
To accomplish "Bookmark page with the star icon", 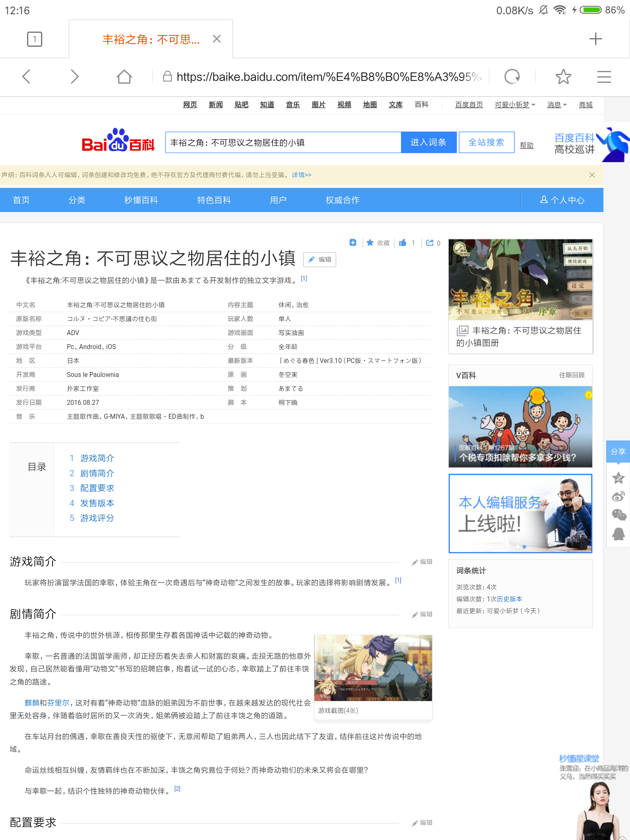I will coord(563,77).
